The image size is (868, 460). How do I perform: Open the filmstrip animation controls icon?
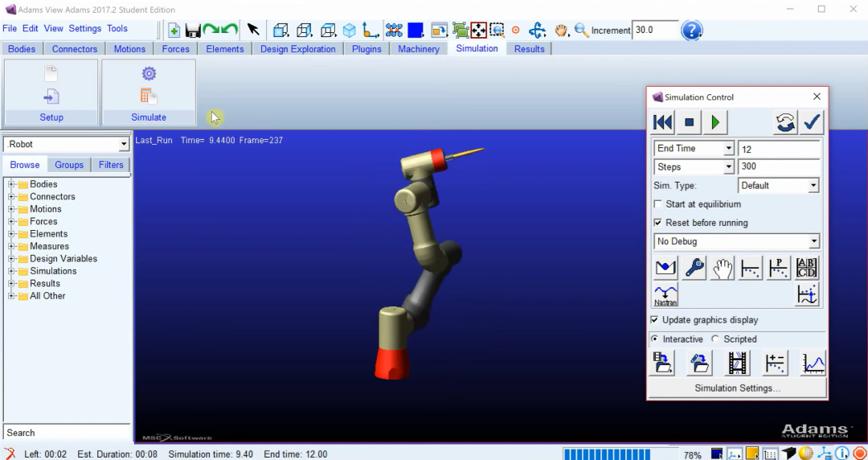[x=737, y=363]
